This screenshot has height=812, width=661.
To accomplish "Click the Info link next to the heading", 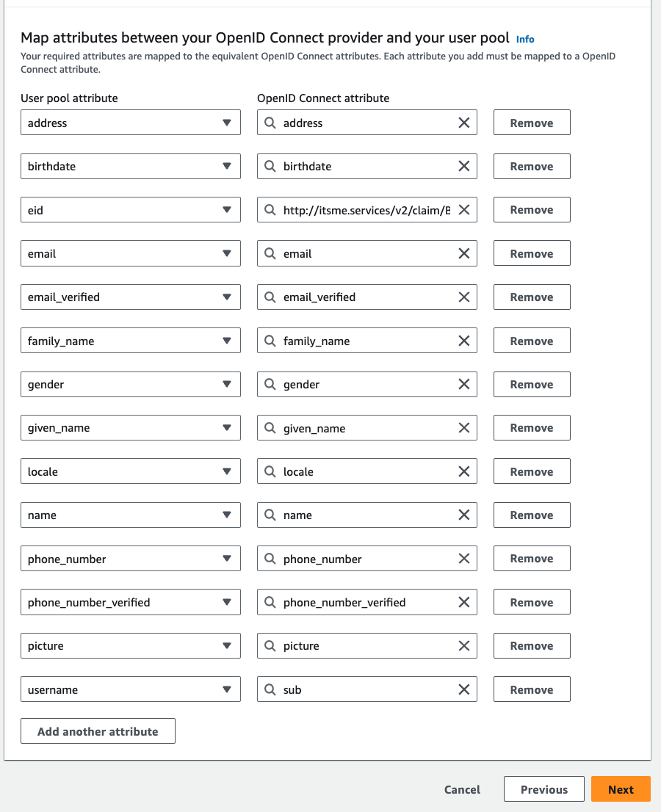I will [x=525, y=39].
